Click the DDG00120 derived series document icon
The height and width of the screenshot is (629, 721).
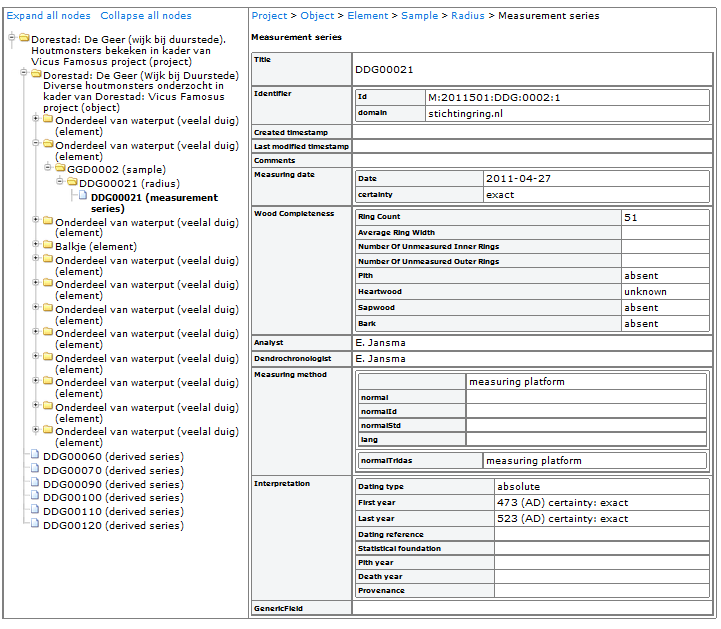35,523
